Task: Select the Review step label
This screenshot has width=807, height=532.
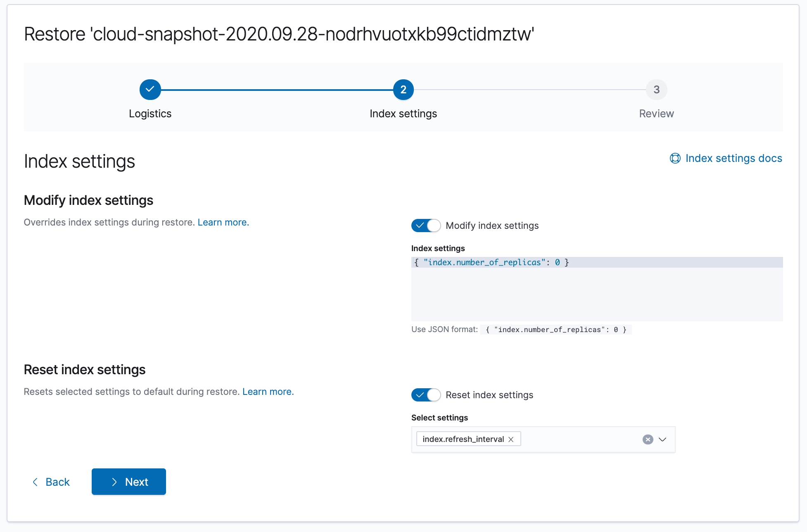Action: (656, 114)
